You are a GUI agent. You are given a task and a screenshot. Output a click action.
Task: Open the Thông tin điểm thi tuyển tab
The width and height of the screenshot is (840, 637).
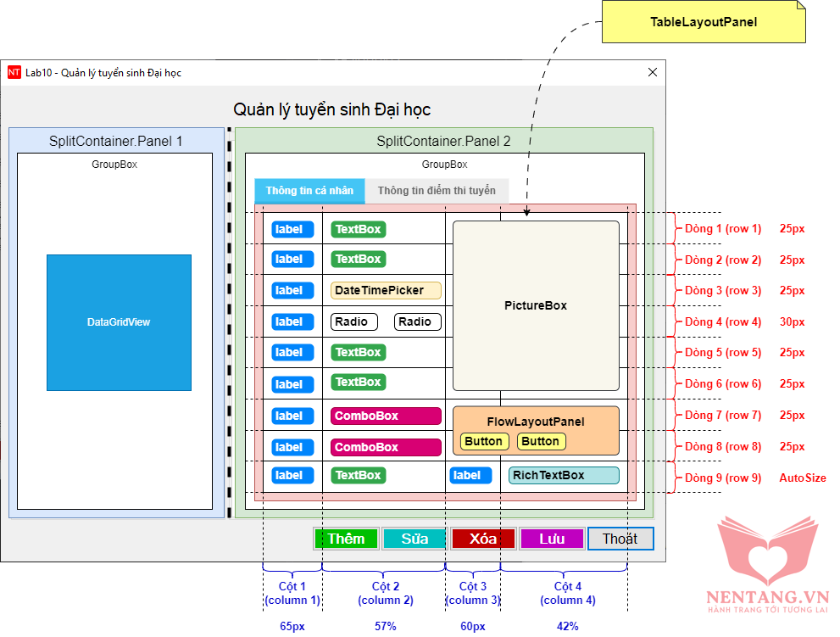click(437, 191)
